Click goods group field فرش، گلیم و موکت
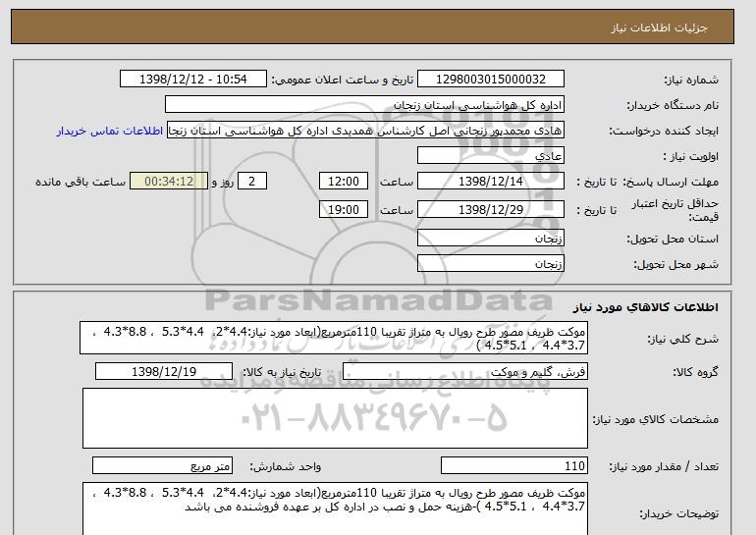Viewport: 756px width, 535px height. [x=465, y=372]
